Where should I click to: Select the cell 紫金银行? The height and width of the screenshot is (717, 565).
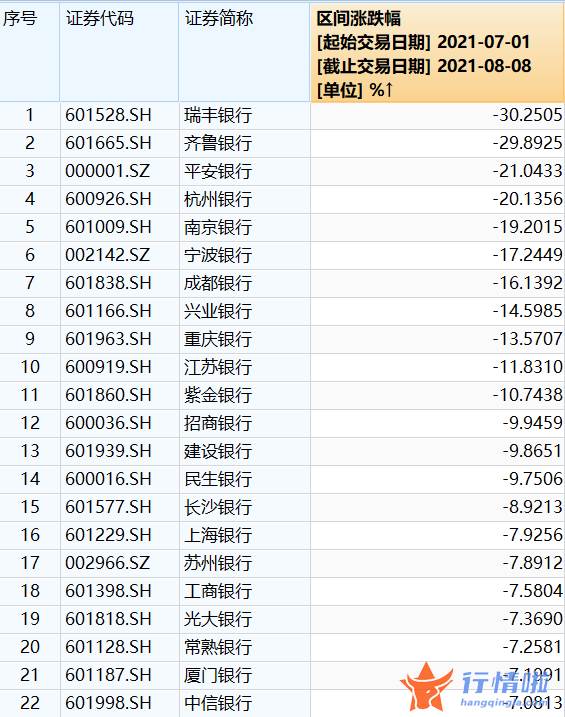[245, 395]
